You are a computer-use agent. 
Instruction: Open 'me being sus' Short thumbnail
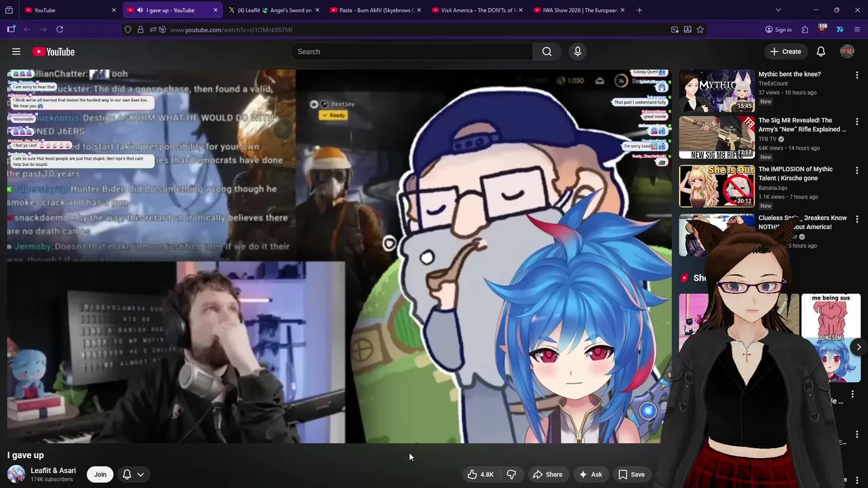tap(831, 338)
